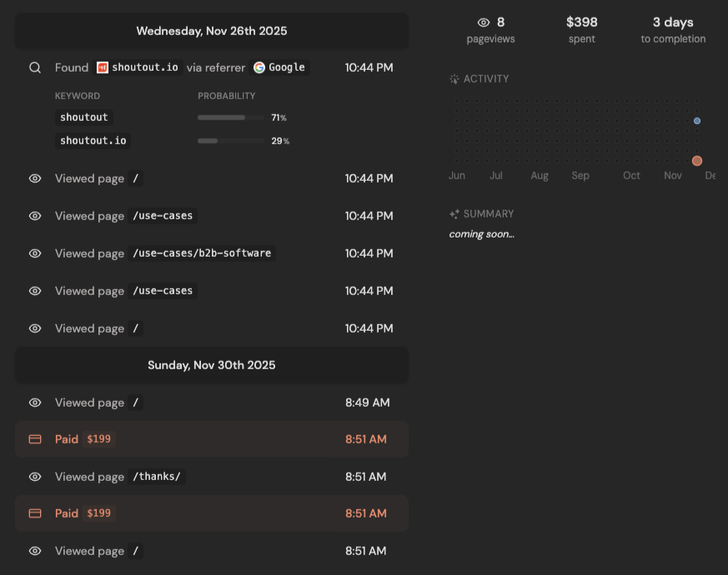This screenshot has width=728, height=575.
Task: Select the large orange dot in activity grid
Action: (x=697, y=161)
